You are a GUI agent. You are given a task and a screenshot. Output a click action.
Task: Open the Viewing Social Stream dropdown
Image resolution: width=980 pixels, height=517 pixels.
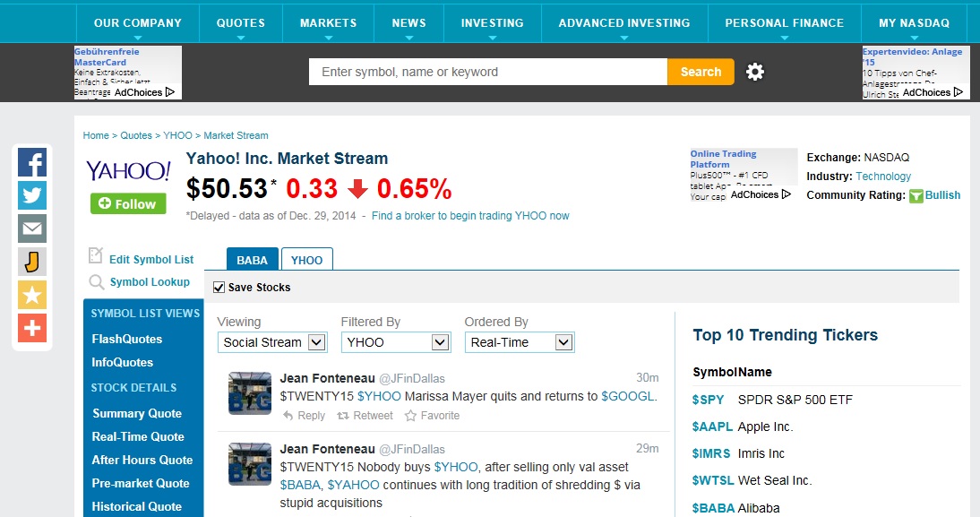point(272,342)
